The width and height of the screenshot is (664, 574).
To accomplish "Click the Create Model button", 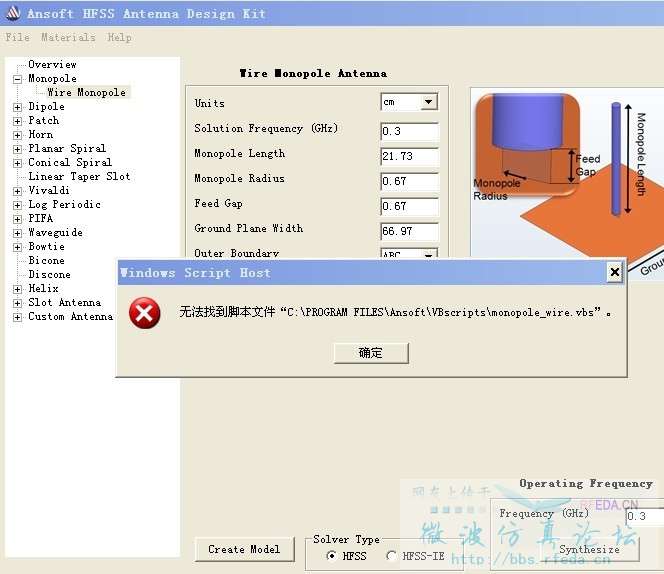I will (x=244, y=549).
